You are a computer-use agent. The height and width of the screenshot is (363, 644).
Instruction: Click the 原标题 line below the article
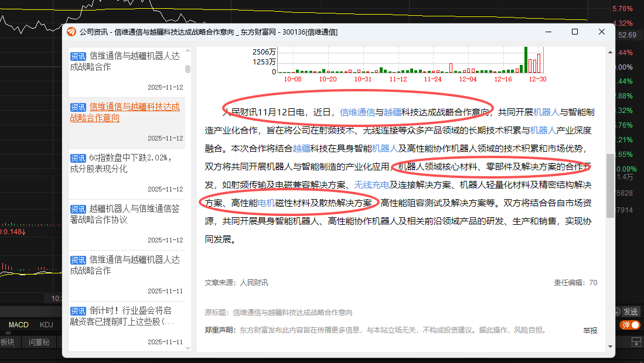point(278,313)
